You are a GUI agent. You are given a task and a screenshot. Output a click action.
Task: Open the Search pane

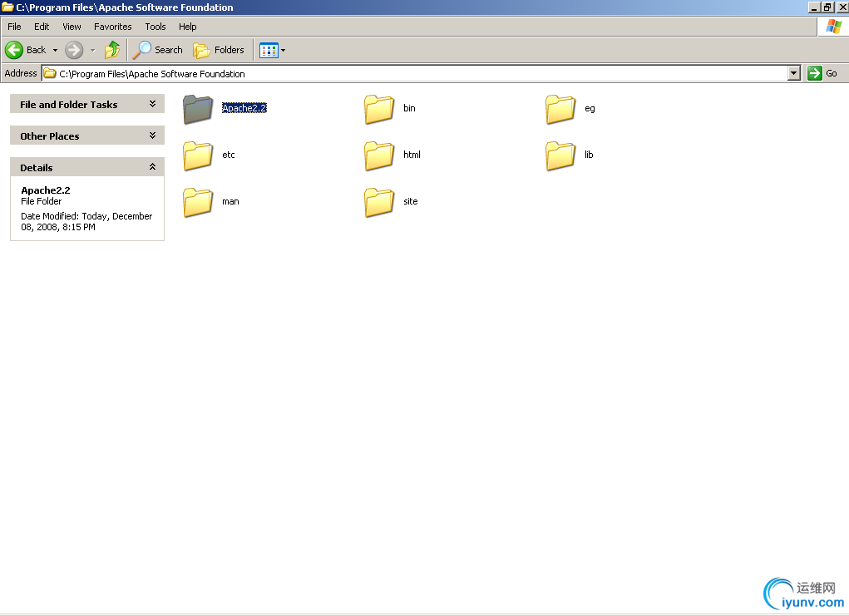(157, 50)
